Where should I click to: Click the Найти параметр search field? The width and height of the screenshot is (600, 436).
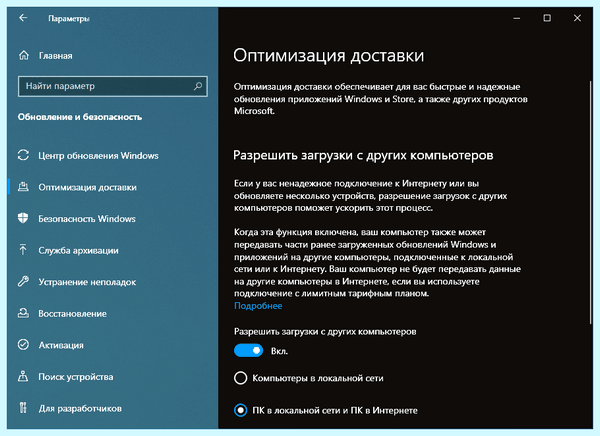pyautogui.click(x=112, y=86)
